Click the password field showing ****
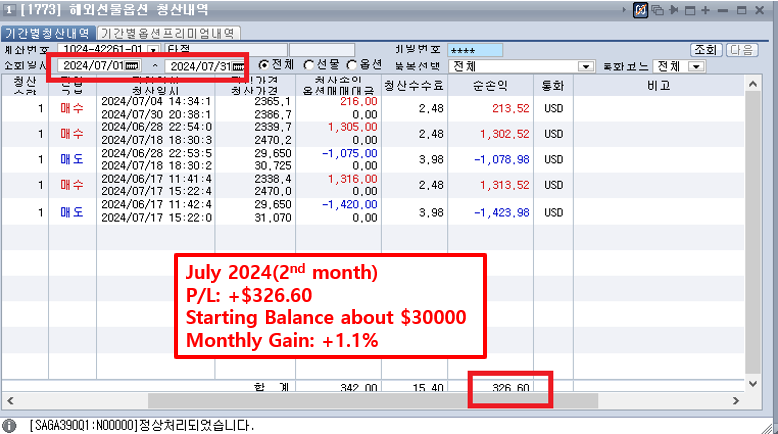 [x=475, y=51]
